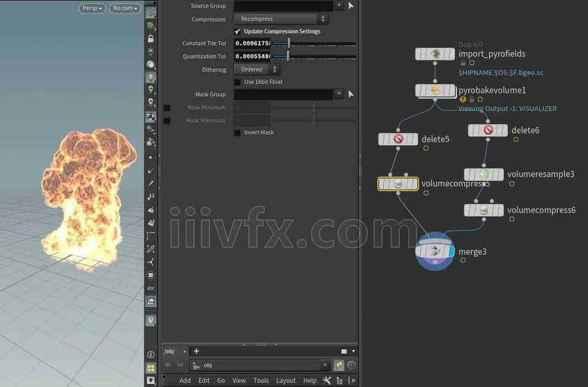The height and width of the screenshot is (387, 588).
Task: Open the Tools menu
Action: 261,381
